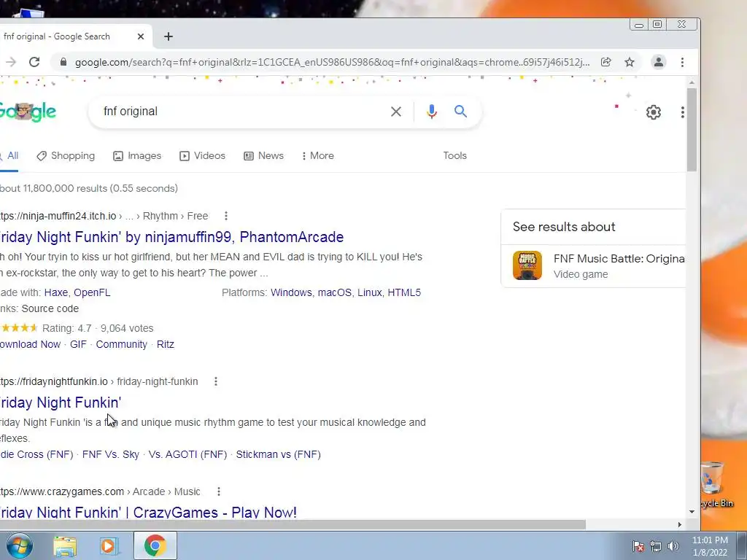747x560 pixels.
Task: Click the horizontal scrollbar right arrow
Action: pos(680,524)
